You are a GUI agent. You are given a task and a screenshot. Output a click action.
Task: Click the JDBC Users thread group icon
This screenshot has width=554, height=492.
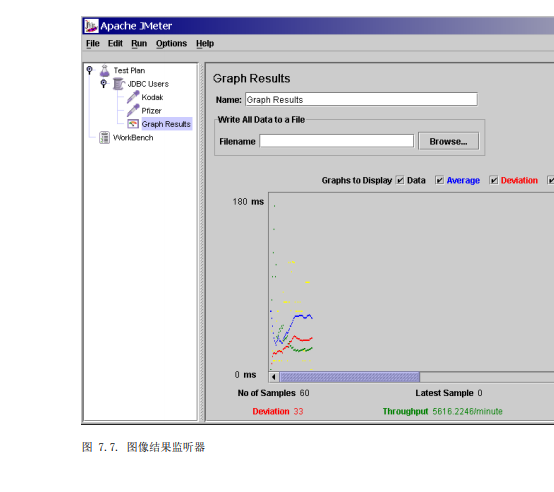coord(119,84)
